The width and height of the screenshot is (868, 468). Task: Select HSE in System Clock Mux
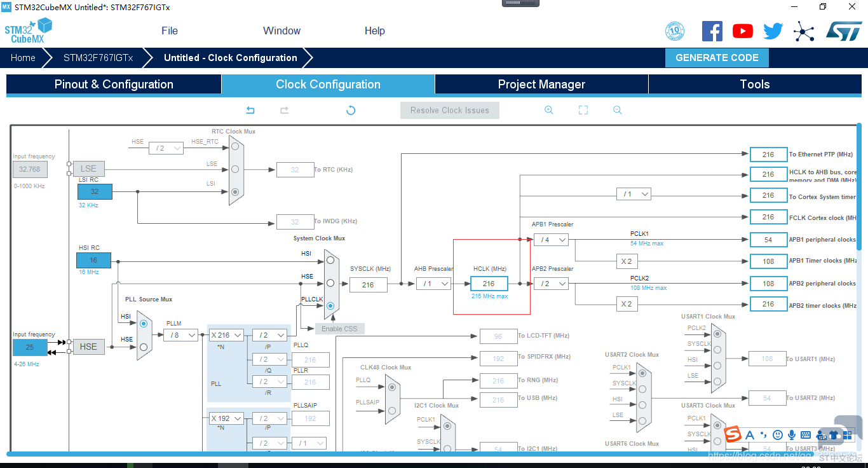[330, 283]
